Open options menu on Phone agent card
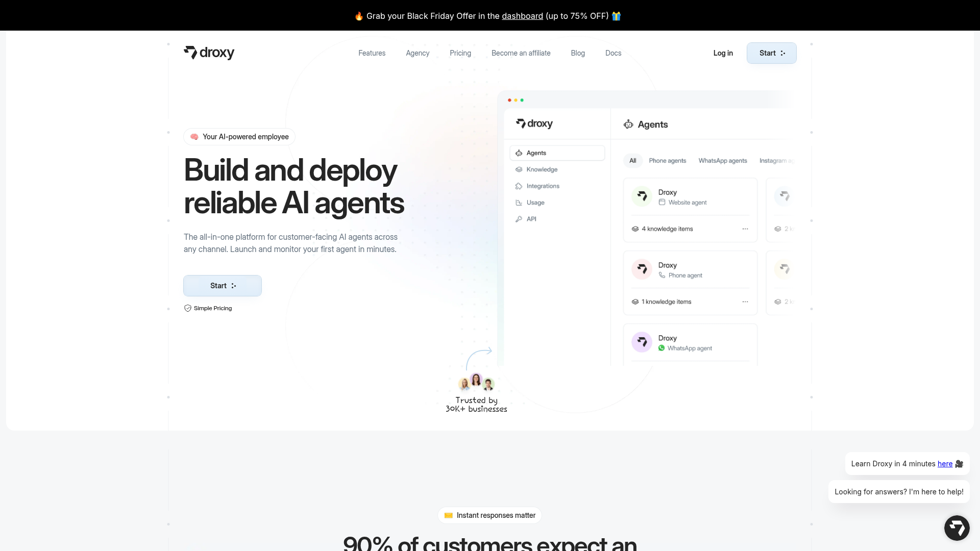The width and height of the screenshot is (980, 551). click(745, 302)
